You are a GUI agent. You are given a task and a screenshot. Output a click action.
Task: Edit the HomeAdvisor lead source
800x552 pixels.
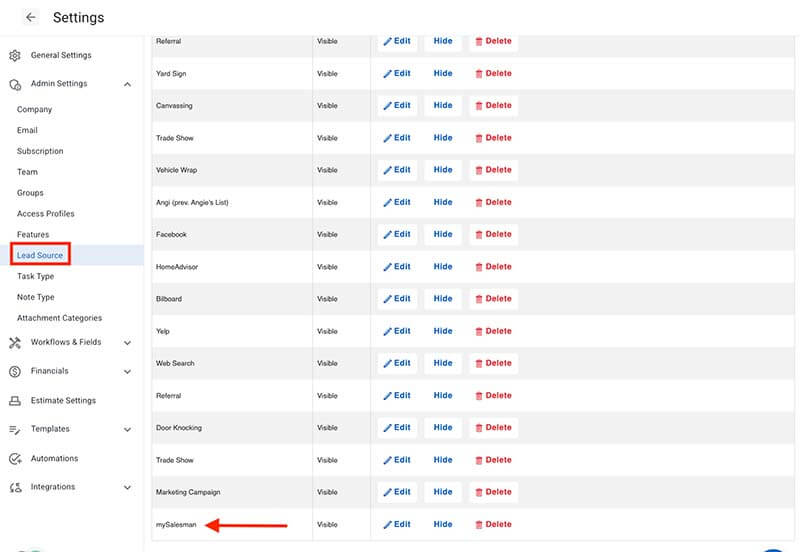(397, 266)
